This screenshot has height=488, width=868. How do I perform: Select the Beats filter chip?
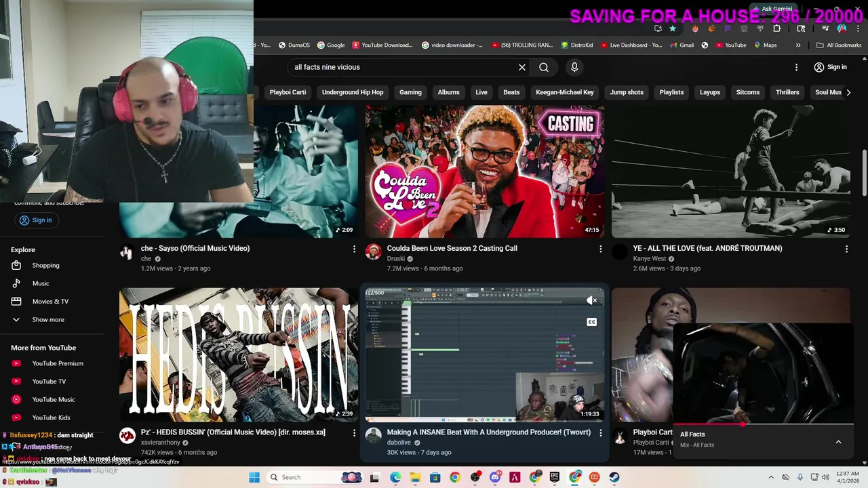[x=511, y=92]
